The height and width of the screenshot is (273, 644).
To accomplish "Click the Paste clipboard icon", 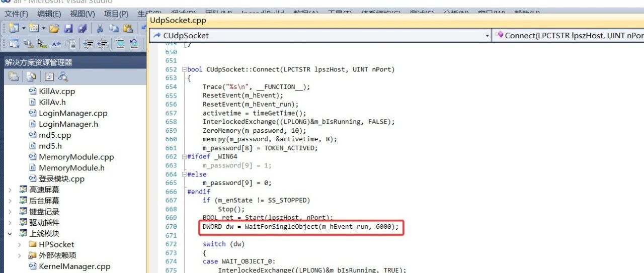I will pos(128,28).
